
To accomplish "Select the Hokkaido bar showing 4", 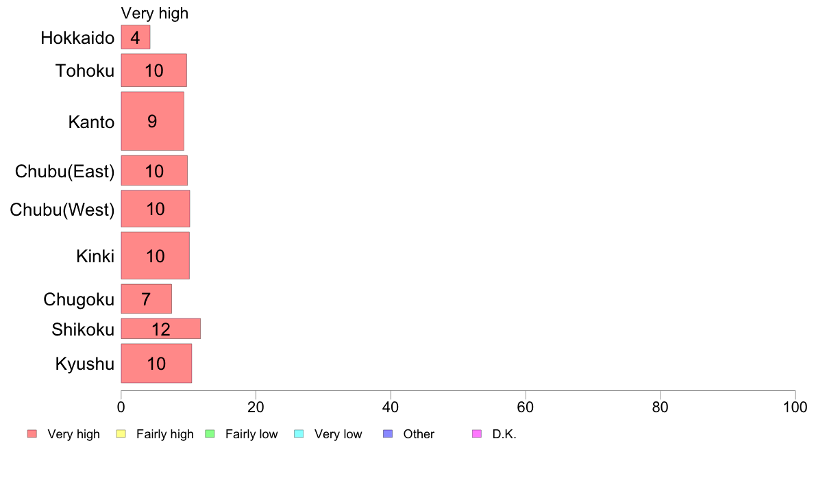I will coord(136,38).
